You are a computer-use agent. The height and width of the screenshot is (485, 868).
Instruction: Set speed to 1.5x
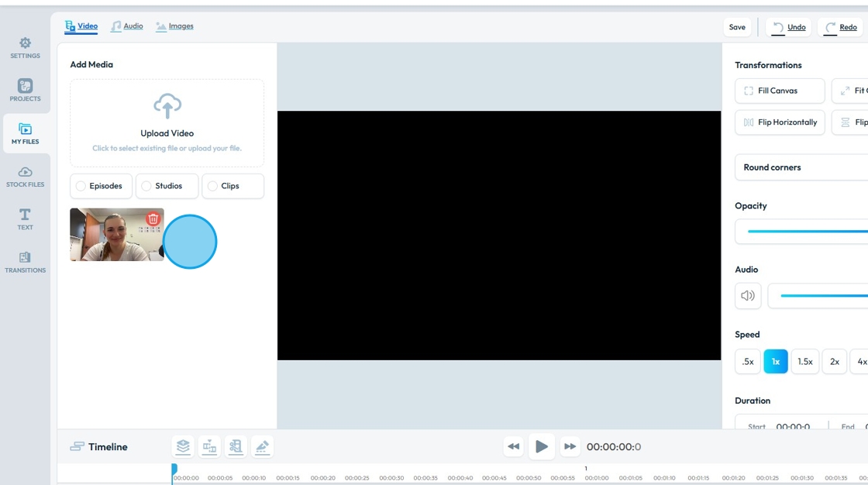(x=805, y=362)
